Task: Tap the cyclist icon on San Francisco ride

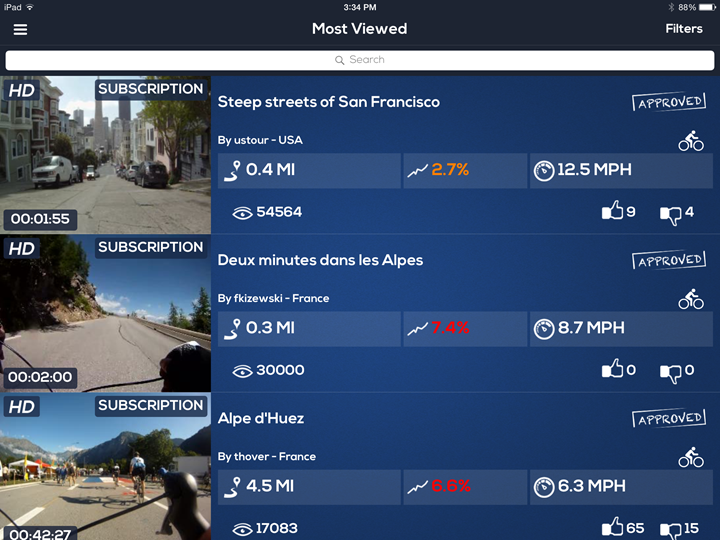Action: [x=691, y=141]
